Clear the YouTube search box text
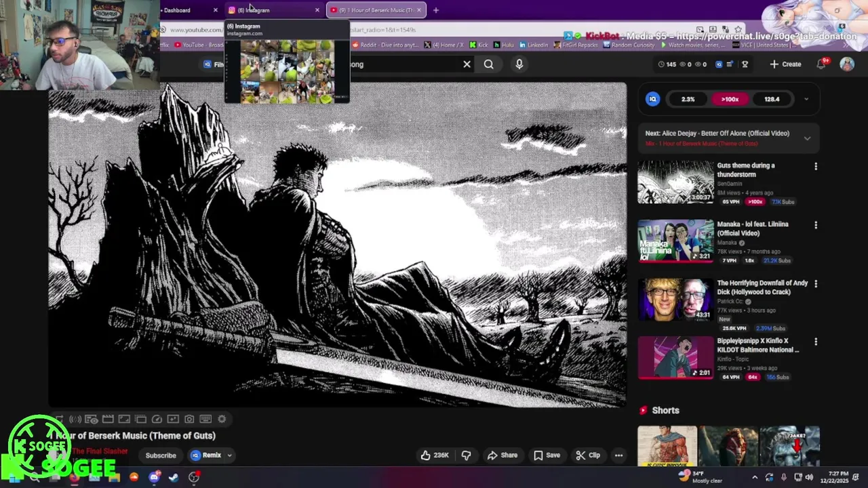Image resolution: width=868 pixels, height=488 pixels. tap(467, 64)
